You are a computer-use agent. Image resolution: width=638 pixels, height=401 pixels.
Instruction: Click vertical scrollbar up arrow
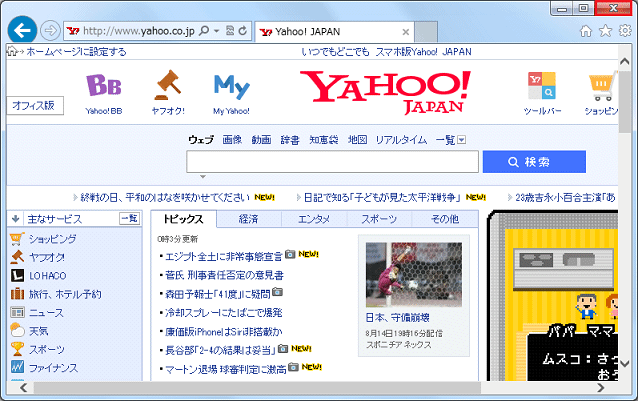pos(625,62)
